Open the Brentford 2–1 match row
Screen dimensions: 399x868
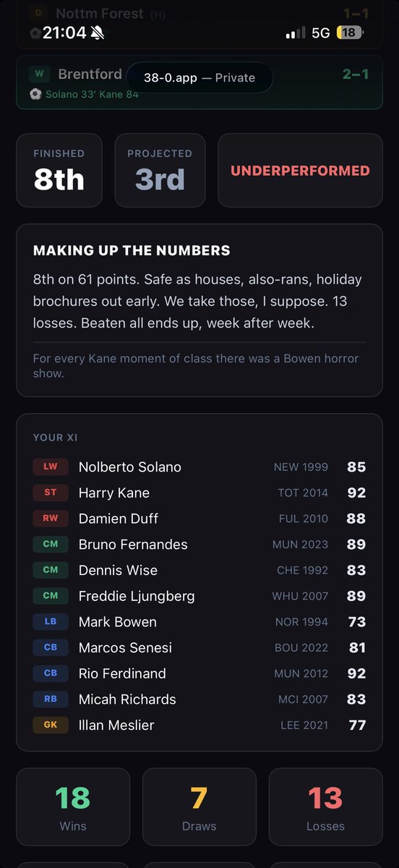coord(199,82)
